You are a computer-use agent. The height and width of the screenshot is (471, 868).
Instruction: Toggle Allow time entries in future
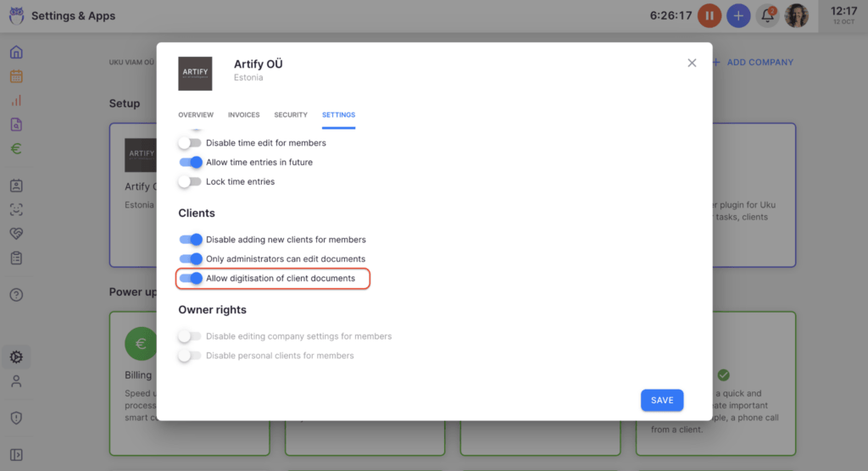point(190,162)
